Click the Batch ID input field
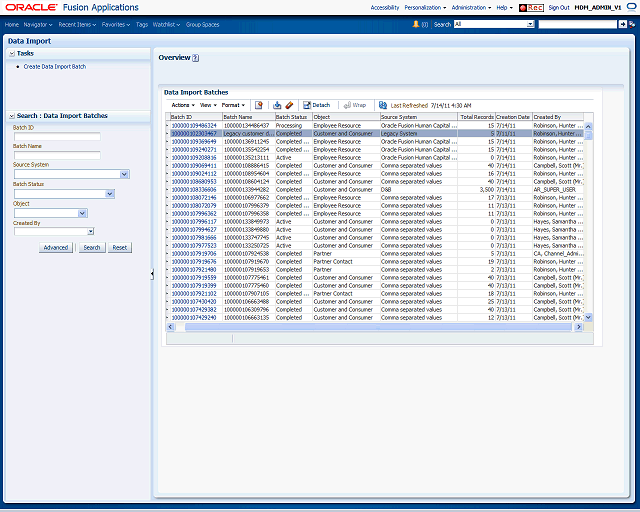The height and width of the screenshot is (512, 640). [57, 137]
